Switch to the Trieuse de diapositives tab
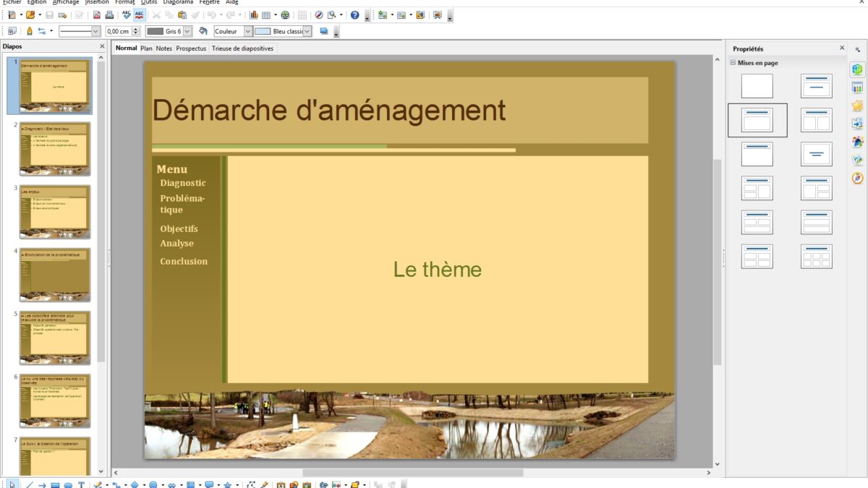 coord(242,48)
